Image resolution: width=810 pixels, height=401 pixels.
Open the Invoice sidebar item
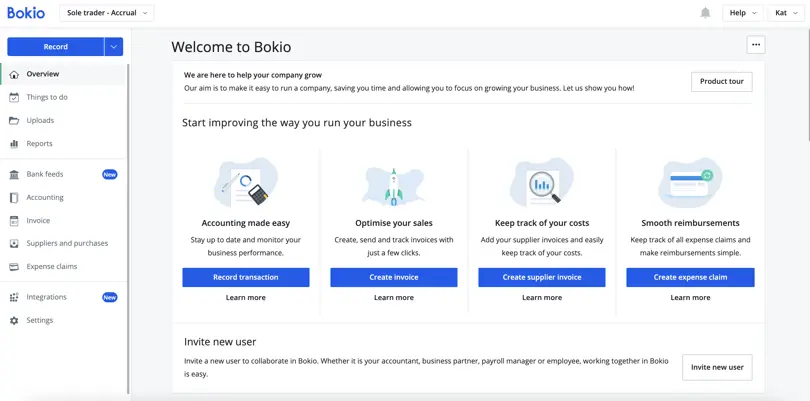[x=38, y=221]
